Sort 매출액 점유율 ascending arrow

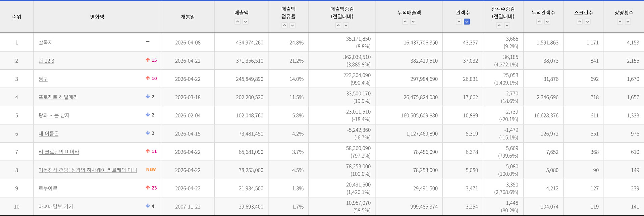(284, 25)
